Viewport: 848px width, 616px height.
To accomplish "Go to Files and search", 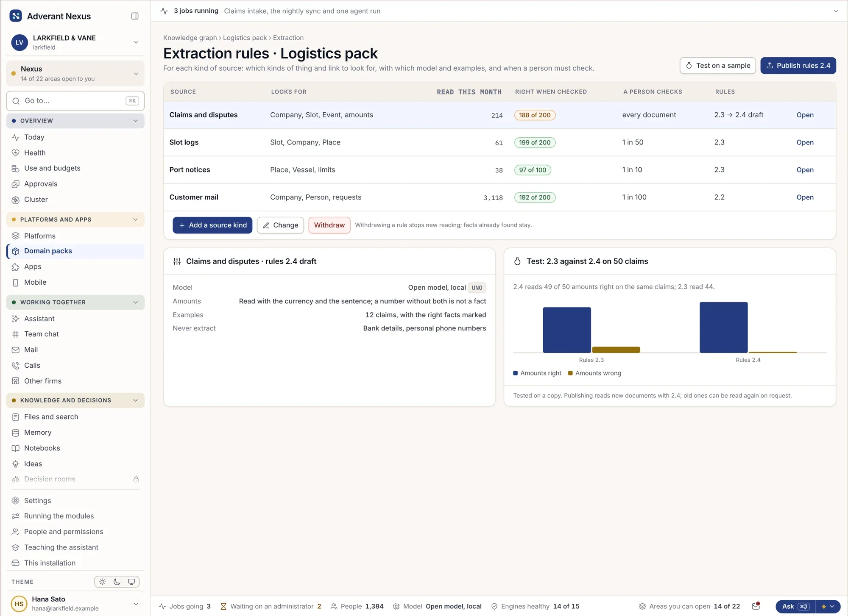I will 51,417.
